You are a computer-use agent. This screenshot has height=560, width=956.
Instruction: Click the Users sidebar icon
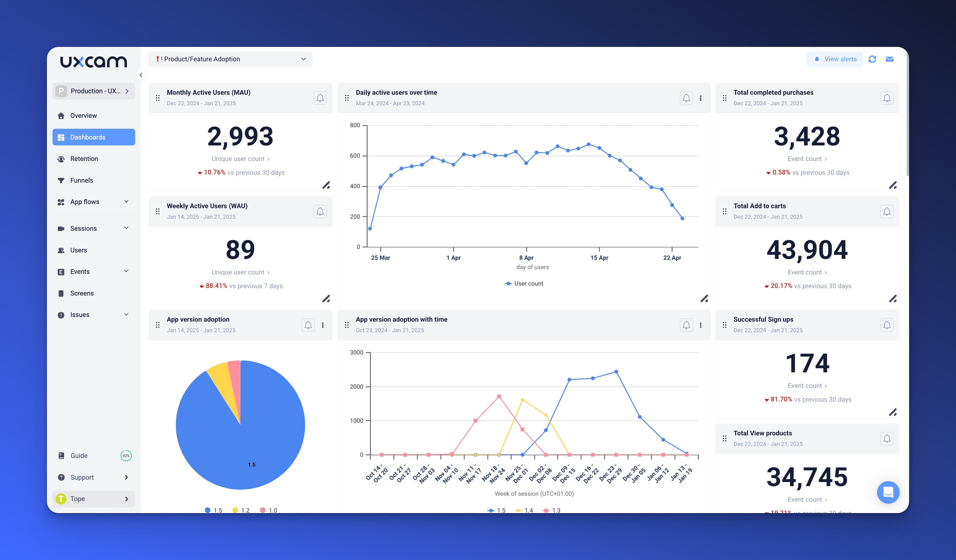click(x=62, y=250)
